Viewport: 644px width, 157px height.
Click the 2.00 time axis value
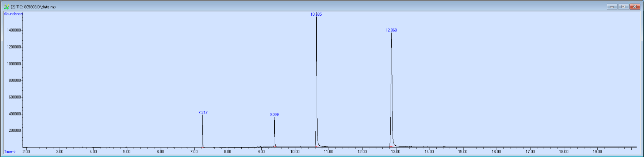point(26,152)
